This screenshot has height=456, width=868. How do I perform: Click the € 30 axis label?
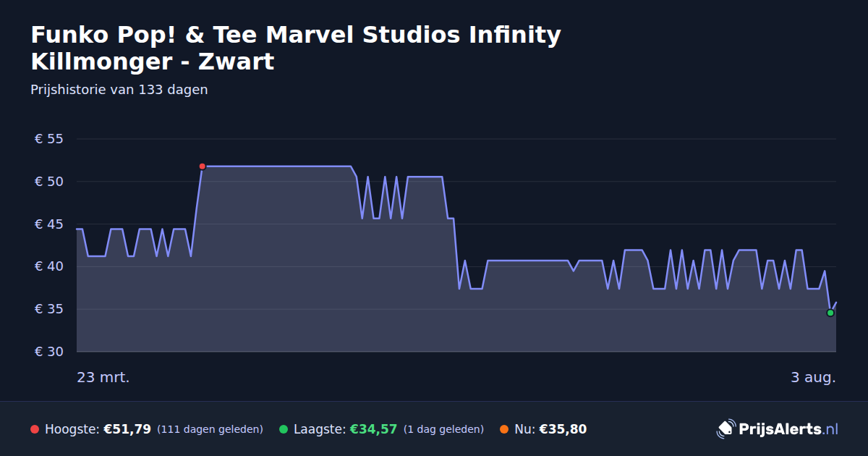point(50,352)
